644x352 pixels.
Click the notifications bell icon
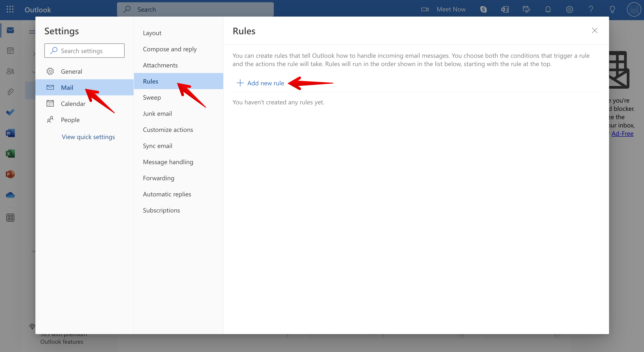pos(547,8)
